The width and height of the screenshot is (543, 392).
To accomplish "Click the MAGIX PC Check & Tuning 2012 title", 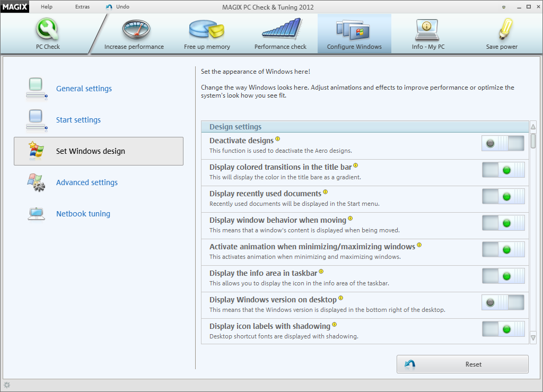I will click(268, 7).
